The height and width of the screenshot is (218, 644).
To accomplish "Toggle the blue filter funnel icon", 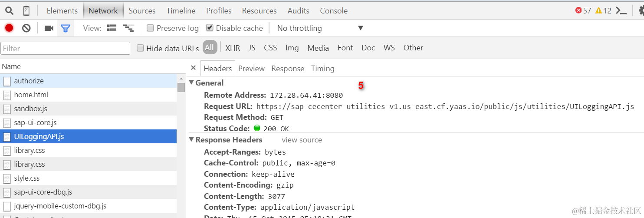I will 66,28.
